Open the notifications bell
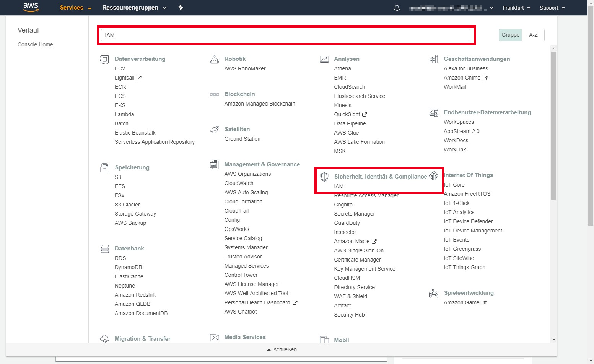This screenshot has height=364, width=594. (x=397, y=8)
